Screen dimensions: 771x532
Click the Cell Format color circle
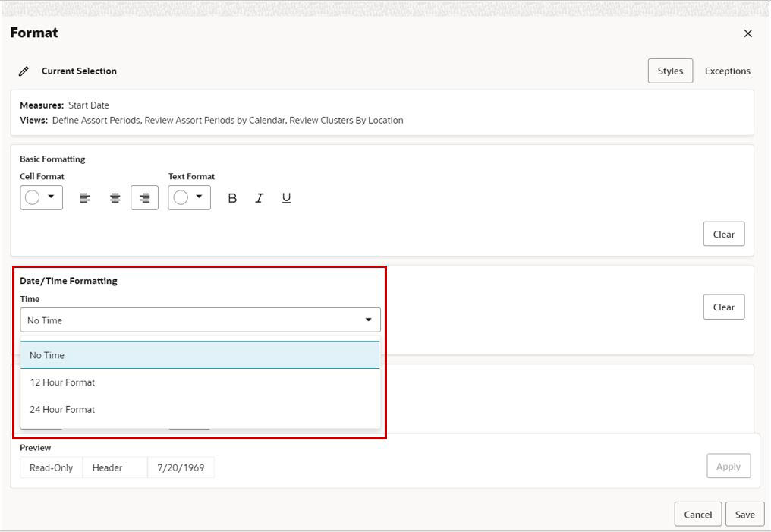click(x=33, y=197)
